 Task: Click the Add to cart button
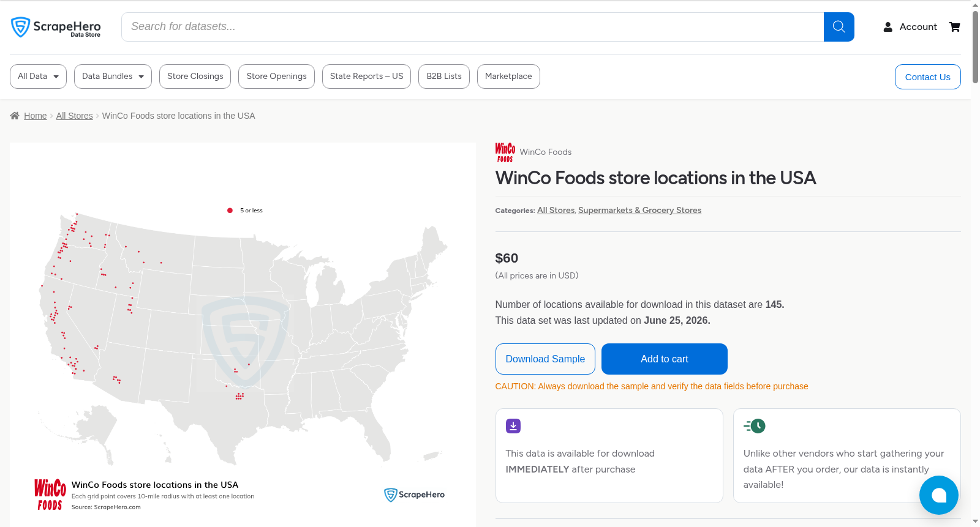coord(665,359)
